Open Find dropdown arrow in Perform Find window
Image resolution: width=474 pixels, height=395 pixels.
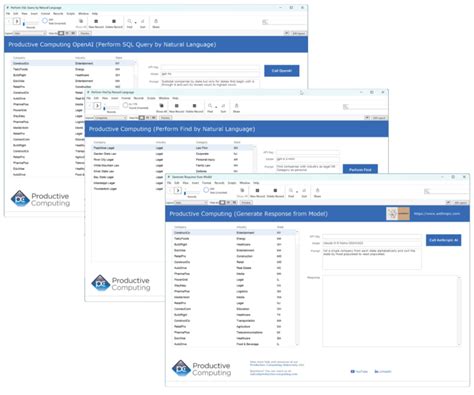(216, 107)
